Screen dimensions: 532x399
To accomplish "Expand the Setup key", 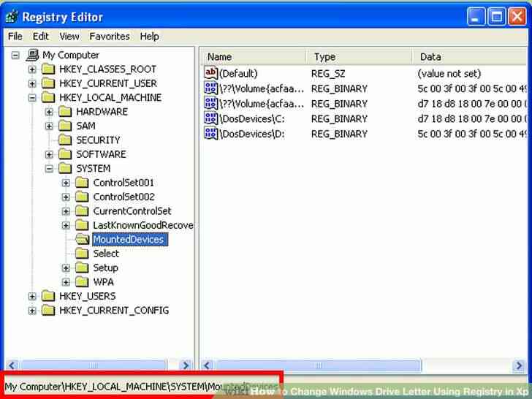I will click(66, 268).
